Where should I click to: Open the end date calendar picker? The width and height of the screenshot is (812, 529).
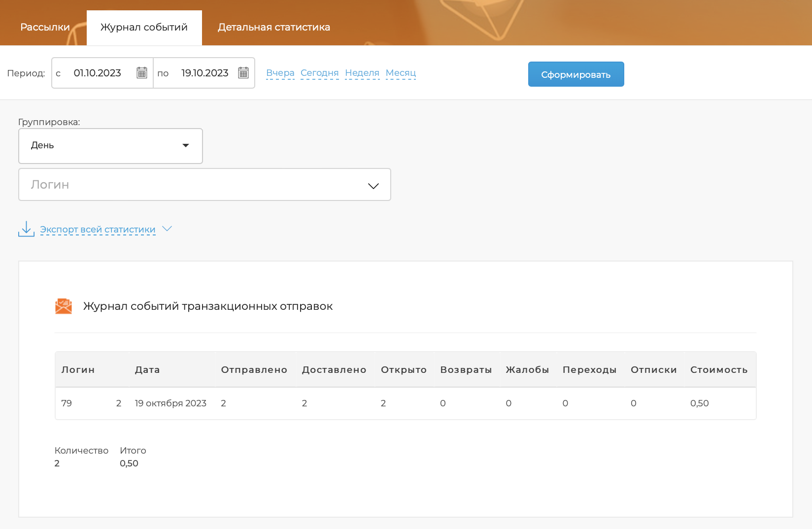pos(243,73)
